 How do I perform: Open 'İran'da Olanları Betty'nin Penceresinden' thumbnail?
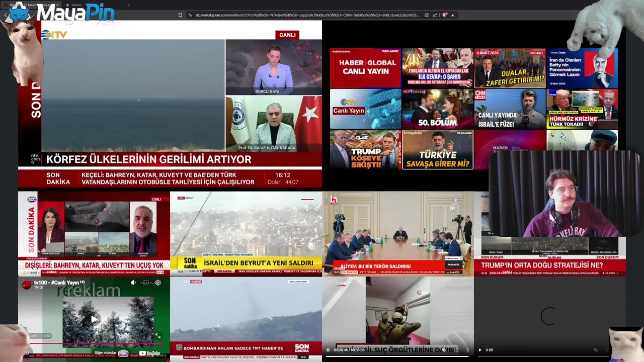click(582, 68)
